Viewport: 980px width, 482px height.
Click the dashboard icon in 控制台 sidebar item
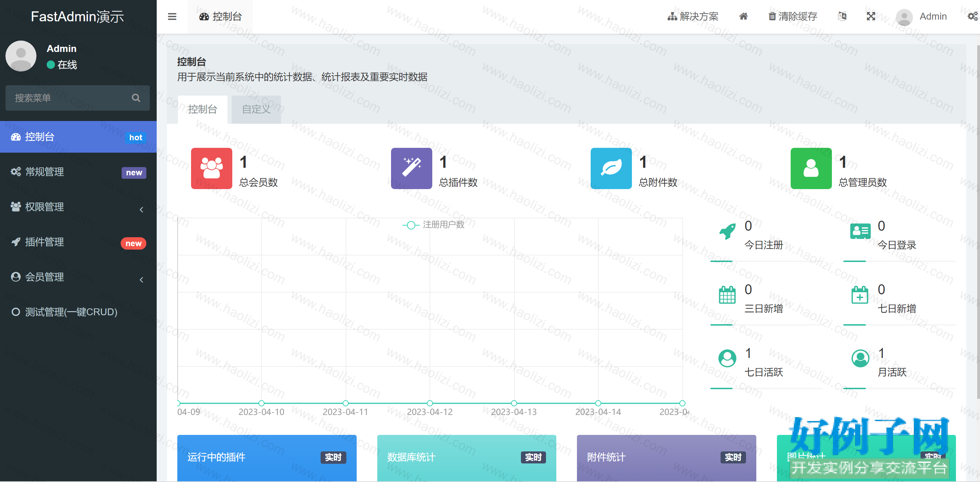15,137
